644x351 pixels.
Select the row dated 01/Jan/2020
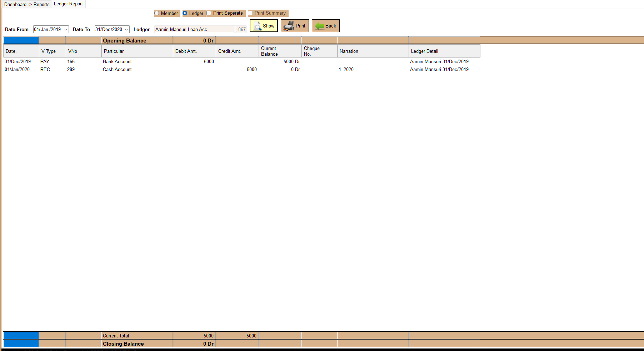coord(241,70)
